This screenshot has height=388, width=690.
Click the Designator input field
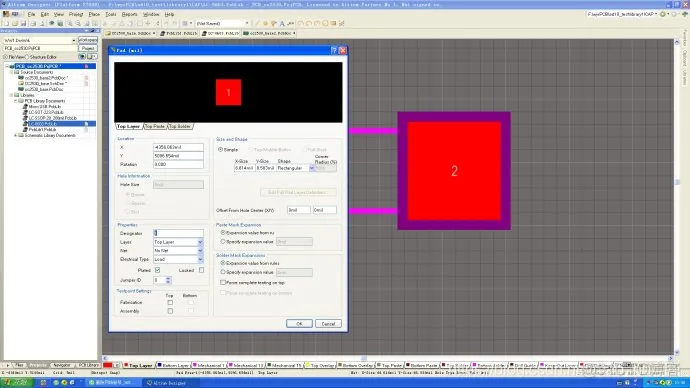tap(178, 233)
